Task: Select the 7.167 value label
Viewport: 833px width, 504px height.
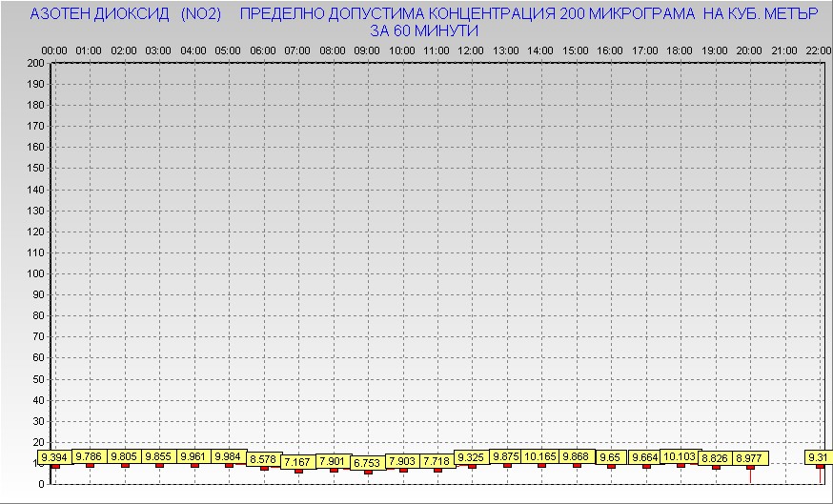Action: coord(297,462)
